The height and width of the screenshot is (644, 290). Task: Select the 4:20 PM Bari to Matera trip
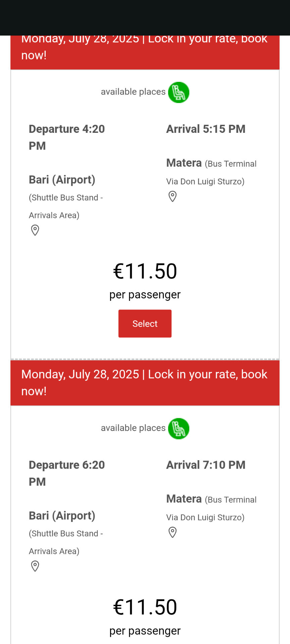click(x=145, y=324)
